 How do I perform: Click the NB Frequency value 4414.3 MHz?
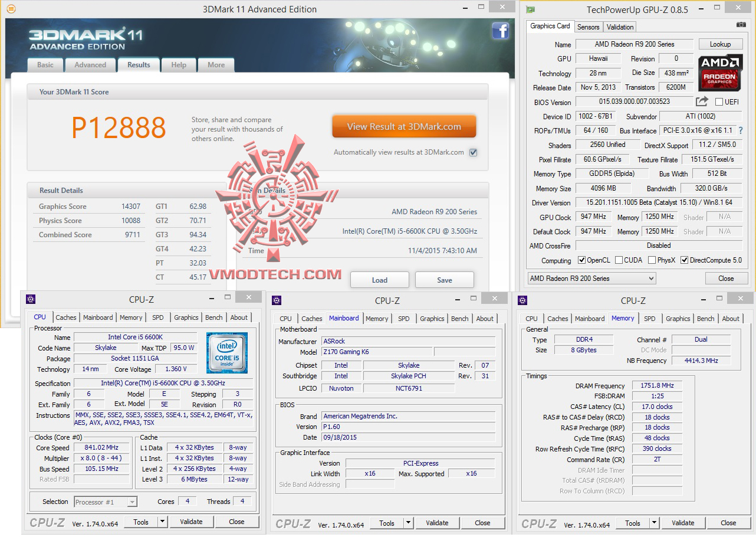[x=701, y=361]
